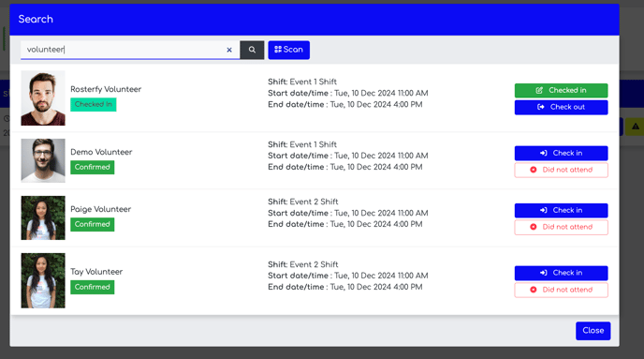The height and width of the screenshot is (359, 644).
Task: Open Rosterfy Volunteer's profile photo
Action: pyautogui.click(x=43, y=97)
